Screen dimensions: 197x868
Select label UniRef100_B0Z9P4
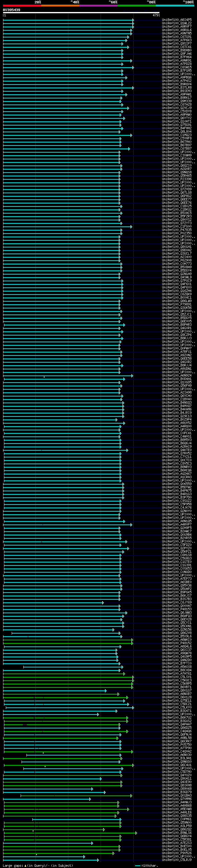pyautogui.click(x=177, y=419)
